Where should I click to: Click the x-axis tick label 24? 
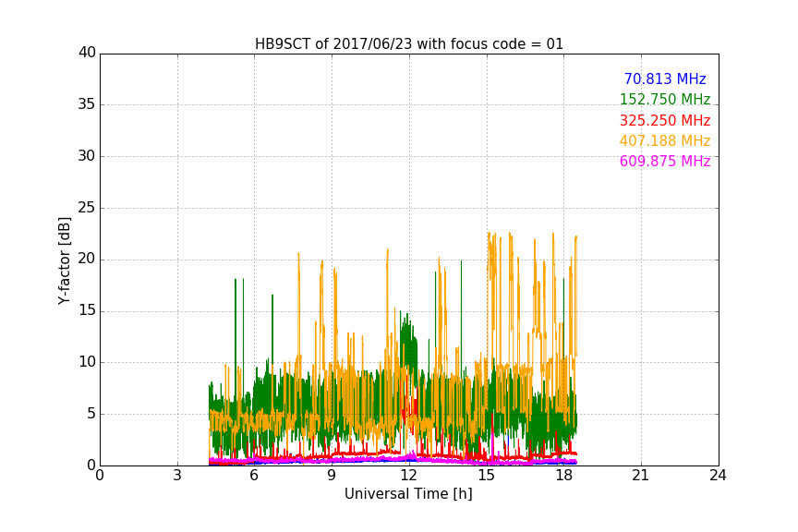point(718,476)
